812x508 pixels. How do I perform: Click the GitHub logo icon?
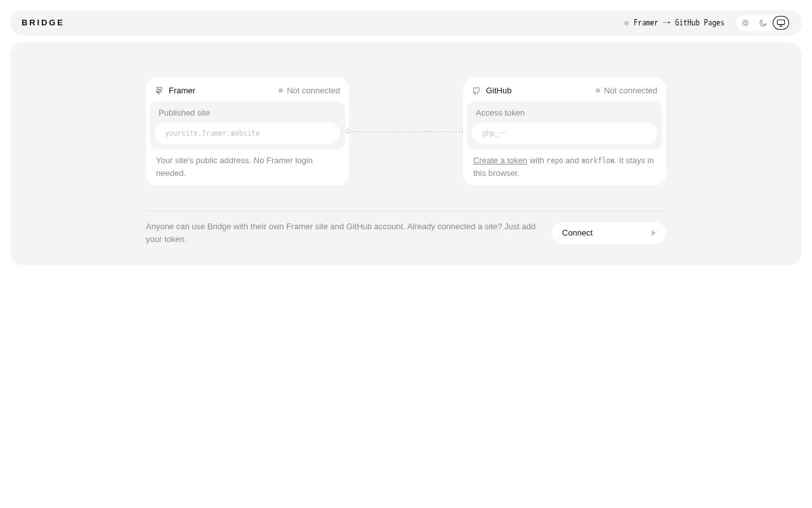(x=476, y=91)
